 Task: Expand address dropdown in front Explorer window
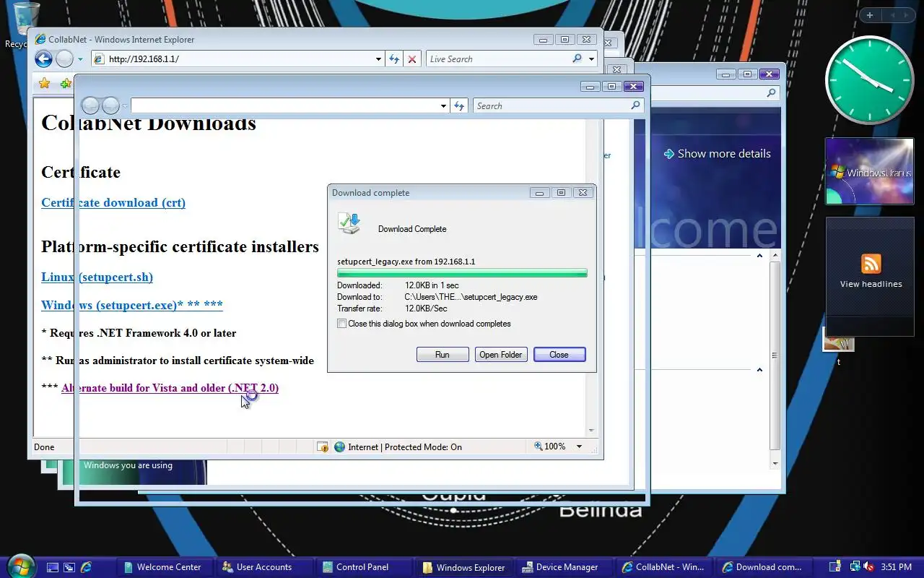tap(443, 106)
